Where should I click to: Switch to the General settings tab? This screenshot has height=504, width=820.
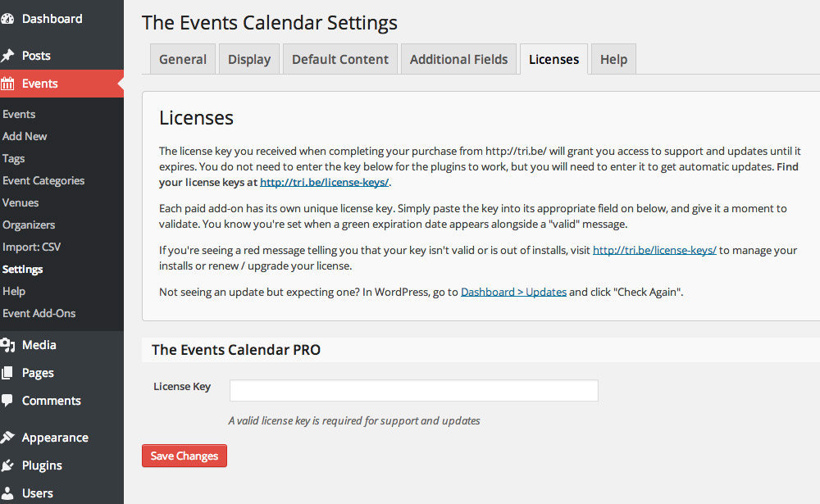(x=182, y=58)
